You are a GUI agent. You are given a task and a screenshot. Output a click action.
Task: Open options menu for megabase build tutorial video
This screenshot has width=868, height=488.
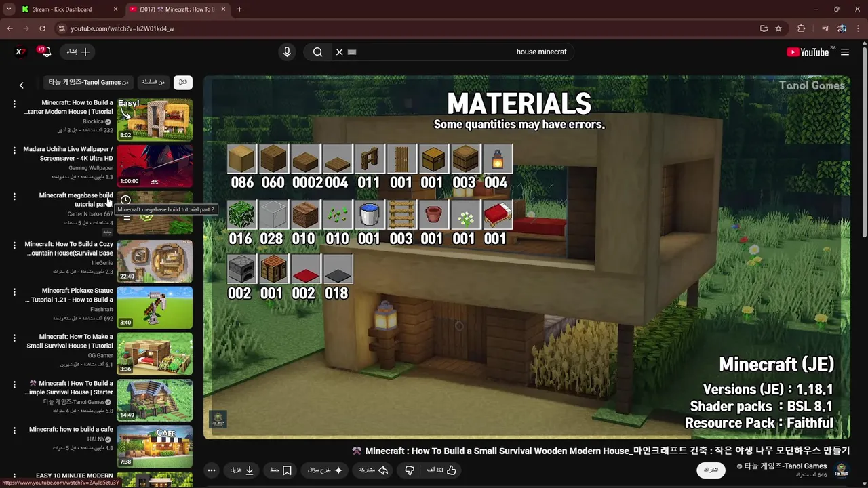pos(14,197)
